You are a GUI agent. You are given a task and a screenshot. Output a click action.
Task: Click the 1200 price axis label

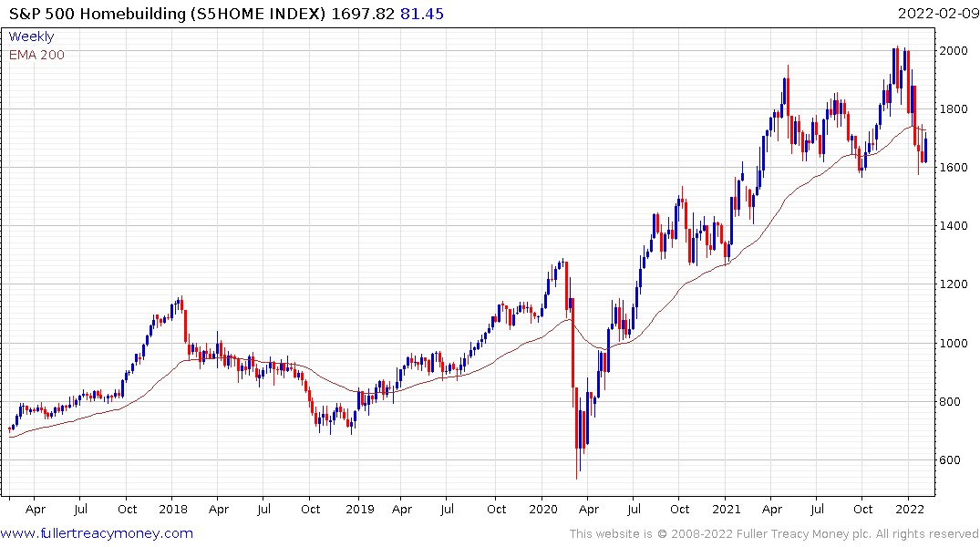click(954, 284)
